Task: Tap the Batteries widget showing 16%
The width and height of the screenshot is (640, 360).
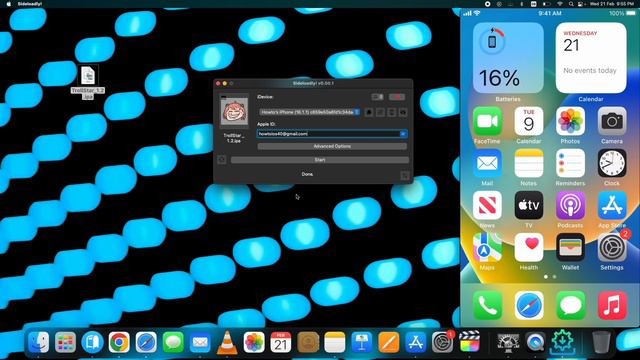Action: [x=508, y=58]
